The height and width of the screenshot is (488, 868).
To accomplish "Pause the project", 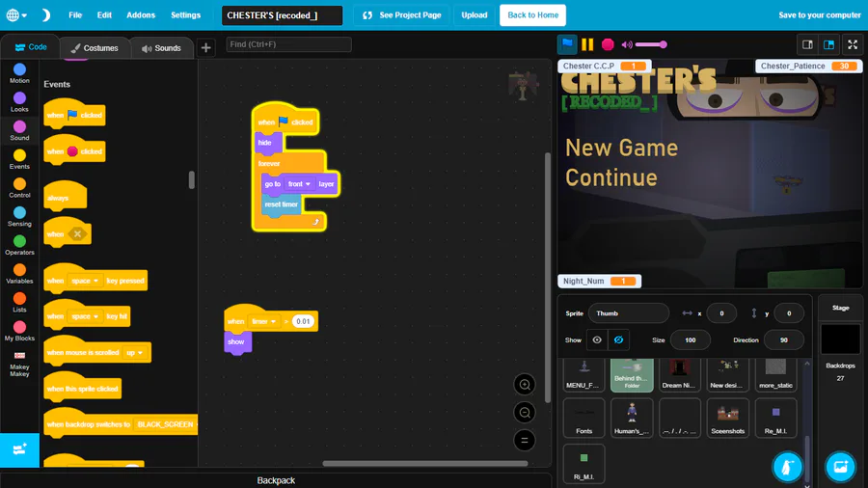I will 587,44.
